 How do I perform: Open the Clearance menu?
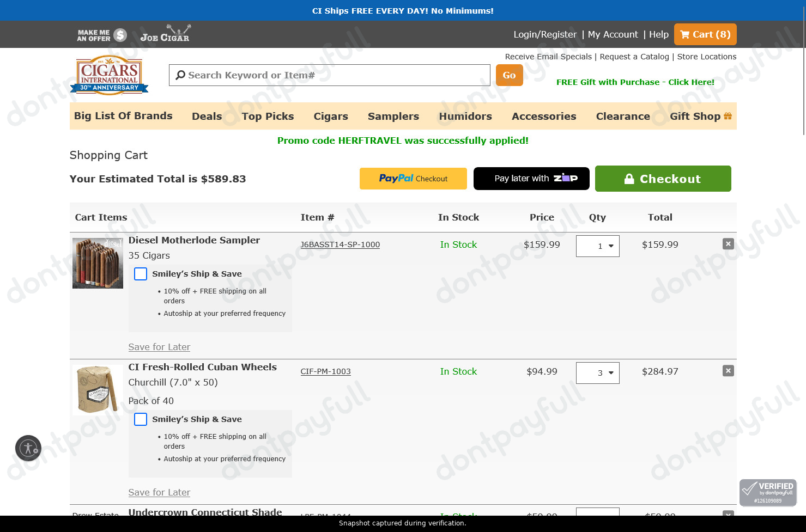[x=623, y=116]
